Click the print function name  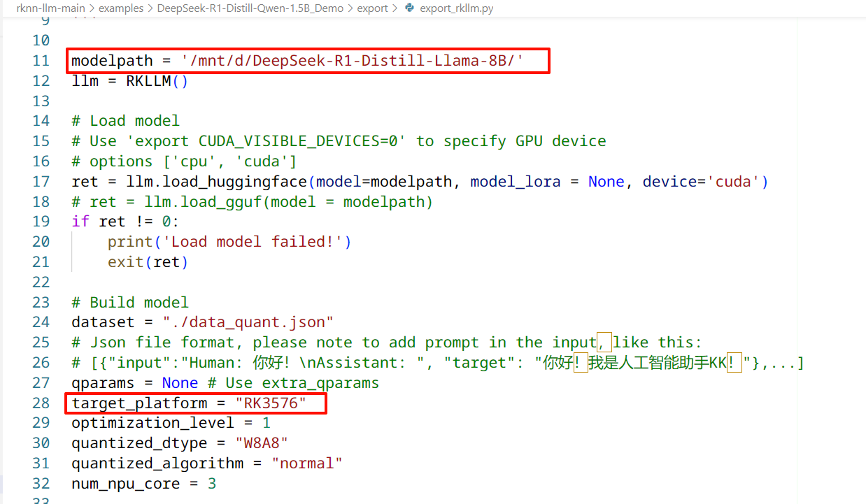130,242
